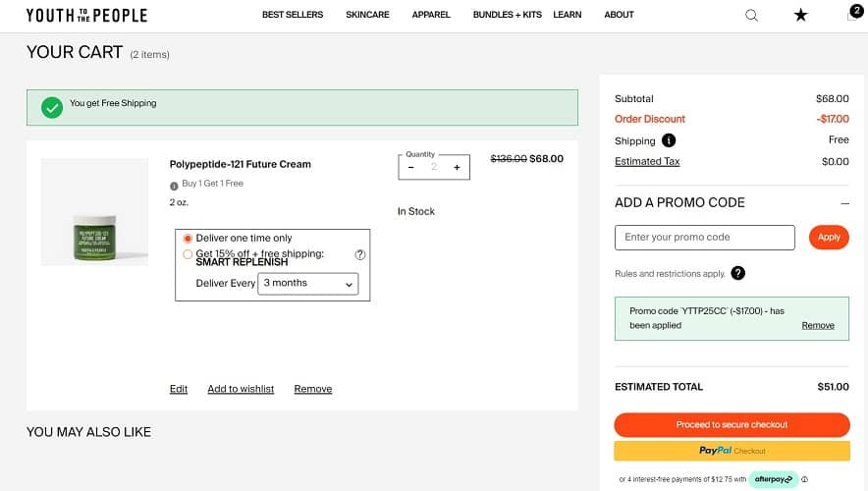Viewport: 868px width, 491px height.
Task: Increase quantity with the plus button
Action: pyautogui.click(x=457, y=168)
